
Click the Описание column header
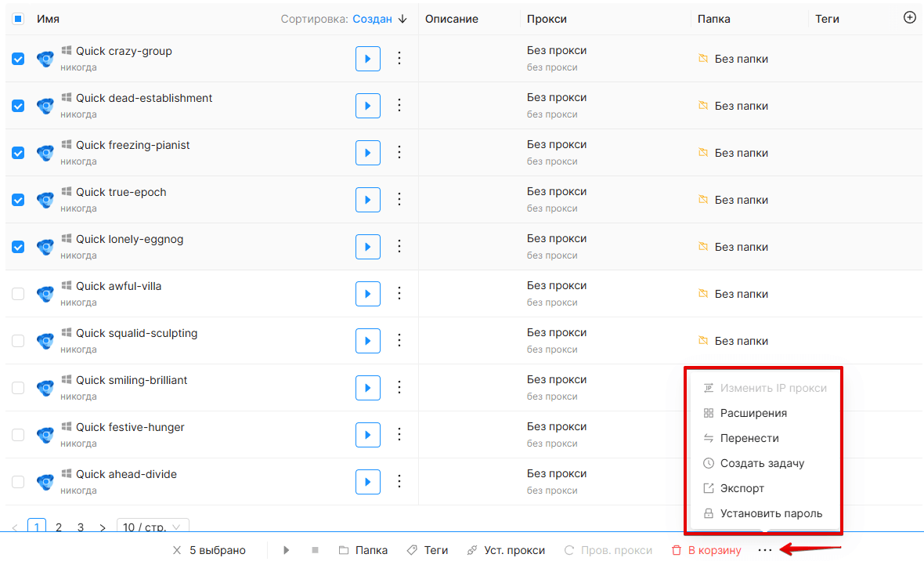pyautogui.click(x=451, y=19)
